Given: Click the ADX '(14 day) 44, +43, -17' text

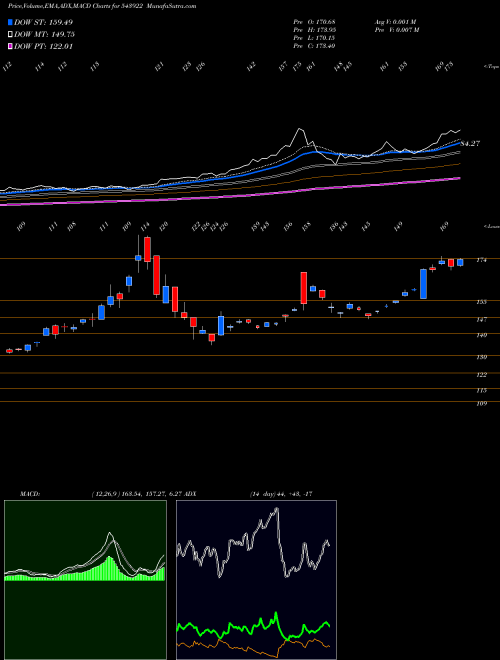Looking at the screenshot, I should 281,494.
